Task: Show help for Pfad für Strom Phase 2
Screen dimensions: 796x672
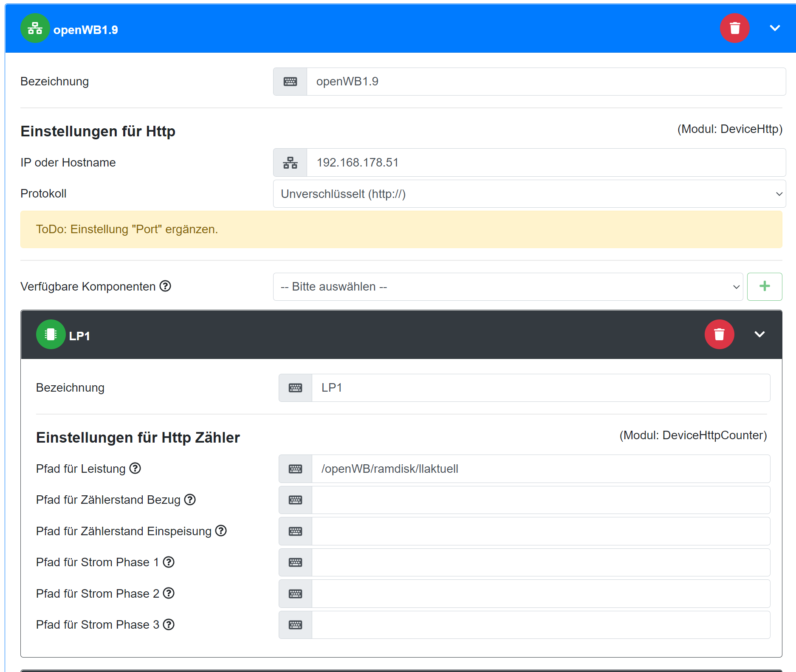Action: (x=169, y=593)
